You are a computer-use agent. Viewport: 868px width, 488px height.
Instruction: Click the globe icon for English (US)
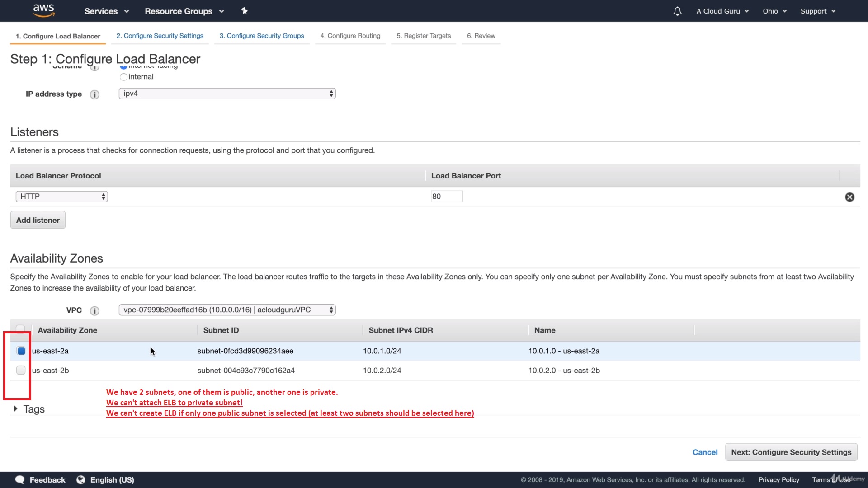pyautogui.click(x=81, y=480)
